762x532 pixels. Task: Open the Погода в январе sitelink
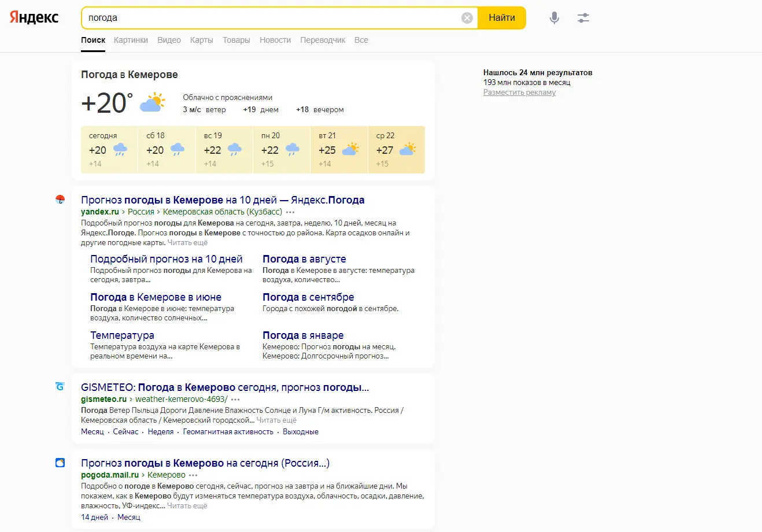(x=303, y=335)
